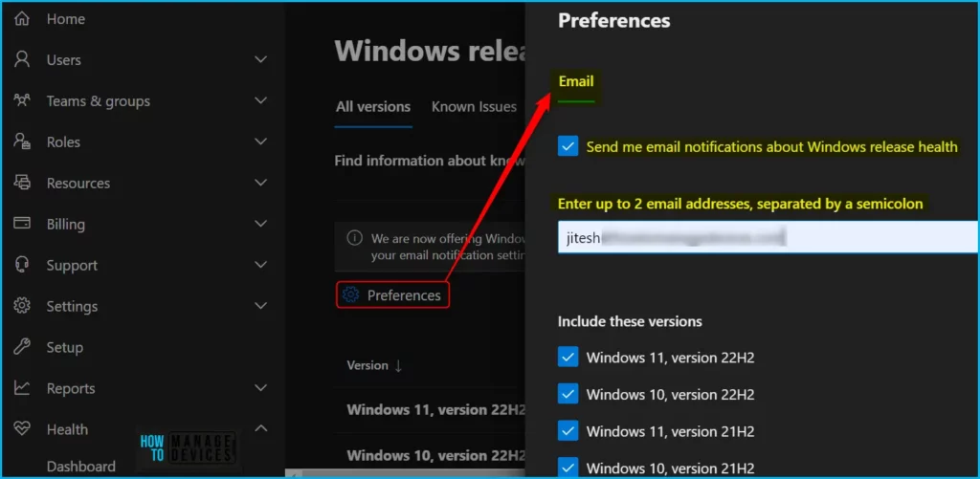
Task: Expand the Teams & groups chevron
Action: [260, 100]
